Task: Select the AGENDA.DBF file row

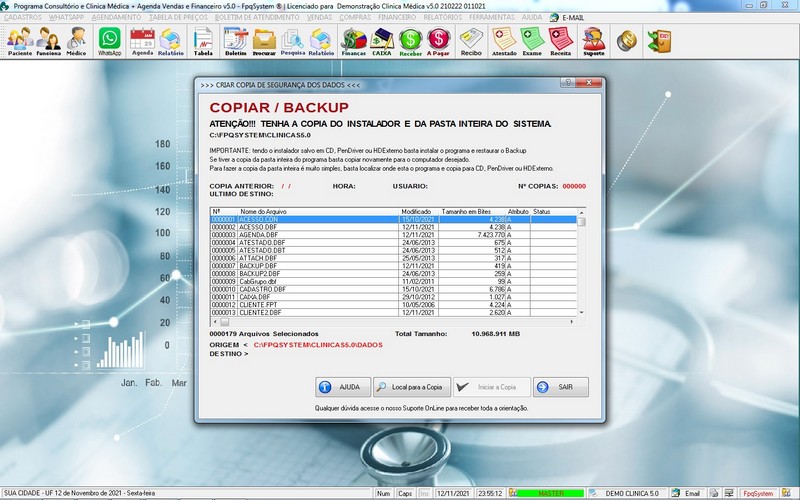Action: point(393,235)
